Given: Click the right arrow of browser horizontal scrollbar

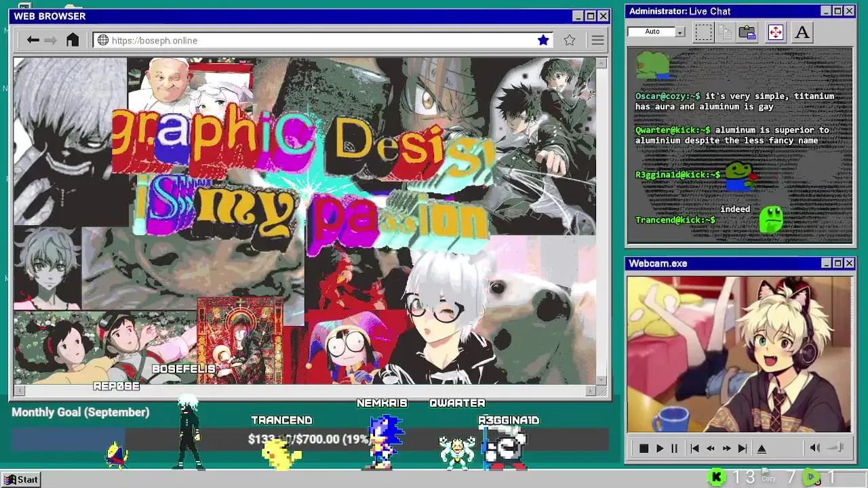Looking at the screenshot, I should coord(591,390).
